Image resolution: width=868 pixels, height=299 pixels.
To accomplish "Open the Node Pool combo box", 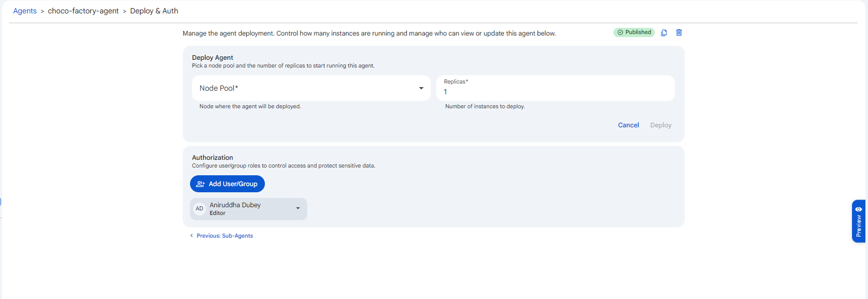I will coord(311,88).
